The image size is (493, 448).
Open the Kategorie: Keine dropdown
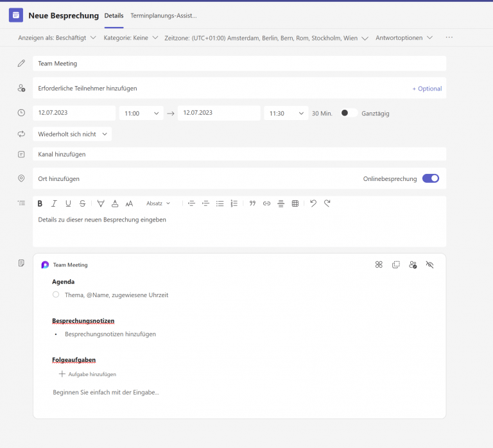131,38
